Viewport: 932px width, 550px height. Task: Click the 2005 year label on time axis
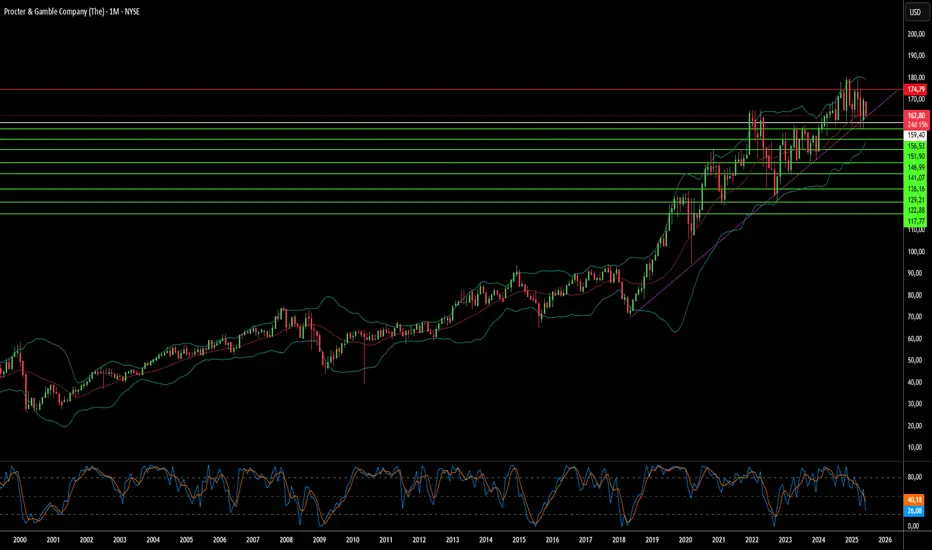coord(186,540)
